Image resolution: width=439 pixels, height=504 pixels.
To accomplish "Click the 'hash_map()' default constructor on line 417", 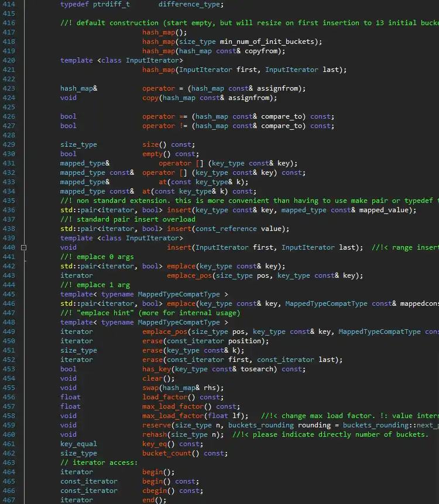I will pos(163,32).
